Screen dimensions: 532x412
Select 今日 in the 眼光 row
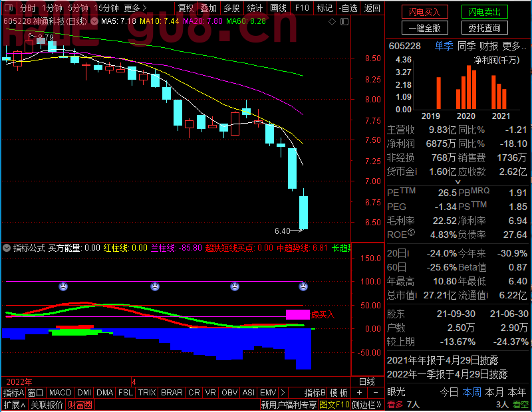(x=449, y=392)
